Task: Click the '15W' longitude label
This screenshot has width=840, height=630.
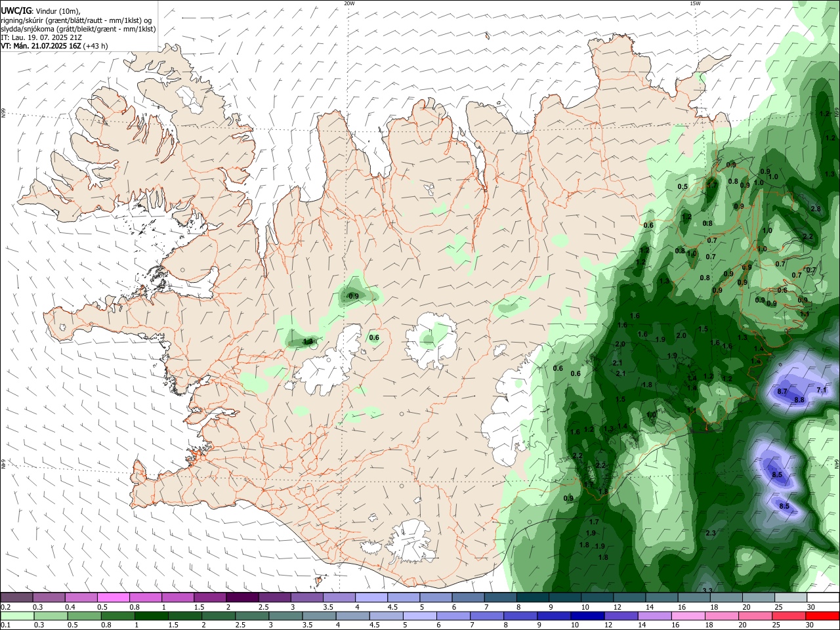Action: tap(695, 3)
